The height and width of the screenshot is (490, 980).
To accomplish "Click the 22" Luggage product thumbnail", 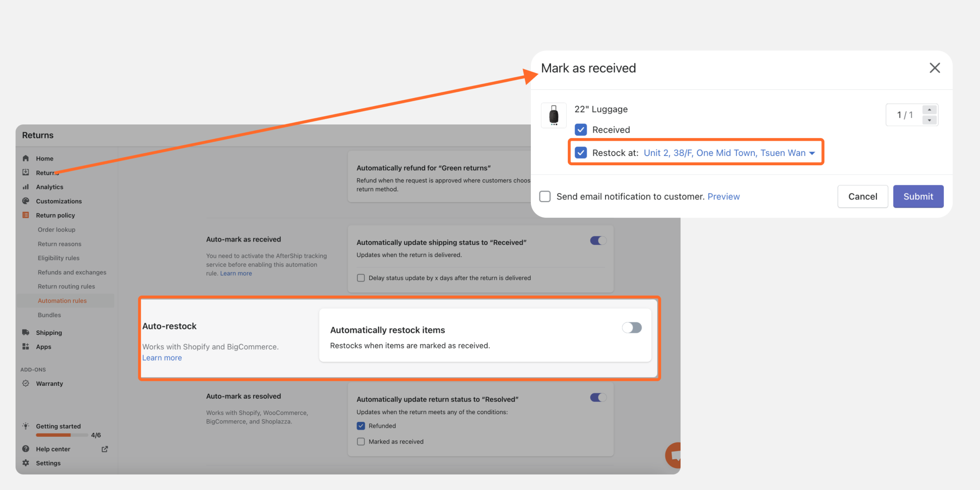I will point(553,115).
